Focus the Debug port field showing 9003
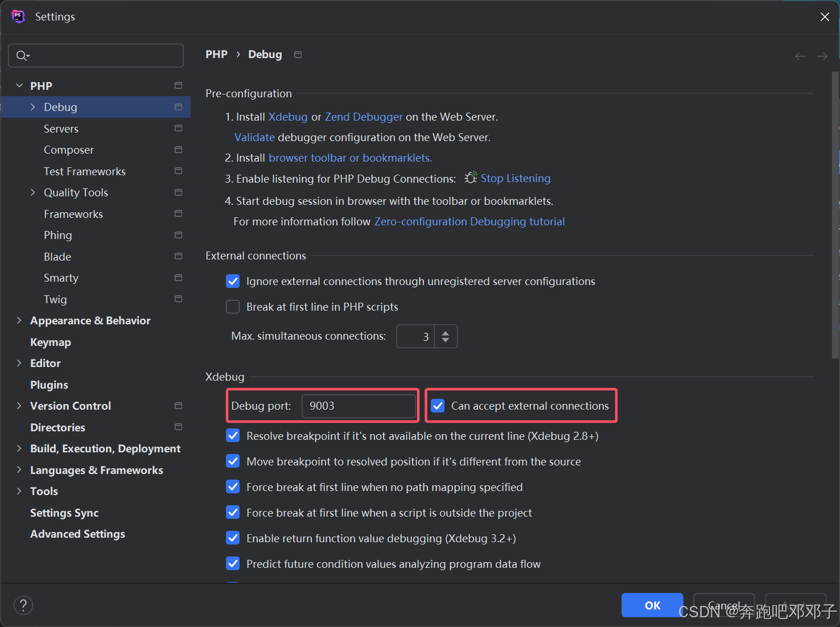 [x=359, y=406]
